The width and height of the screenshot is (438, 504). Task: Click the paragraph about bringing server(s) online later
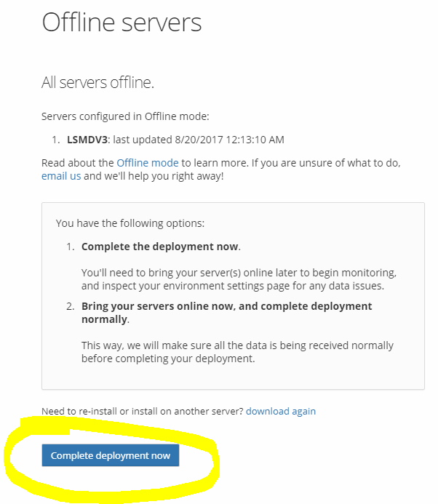pos(239,279)
